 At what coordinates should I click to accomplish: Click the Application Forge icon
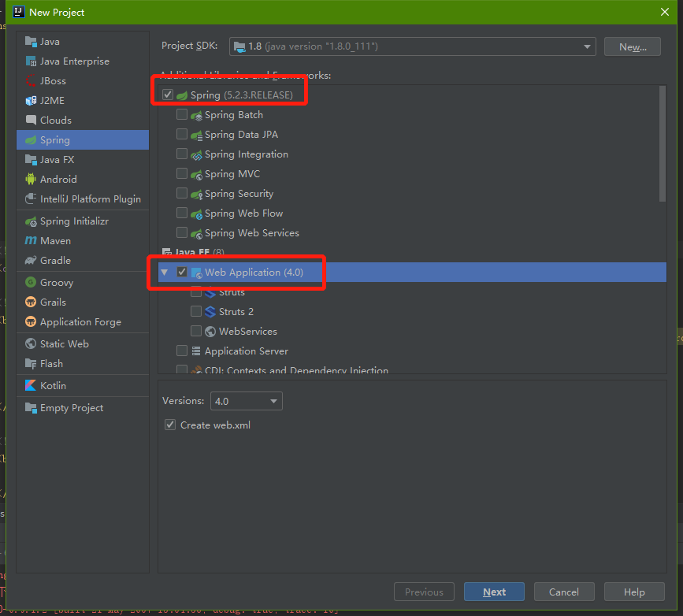coord(31,322)
